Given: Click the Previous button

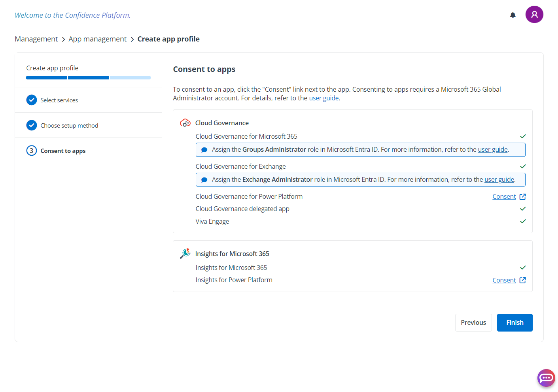Looking at the screenshot, I should (473, 322).
